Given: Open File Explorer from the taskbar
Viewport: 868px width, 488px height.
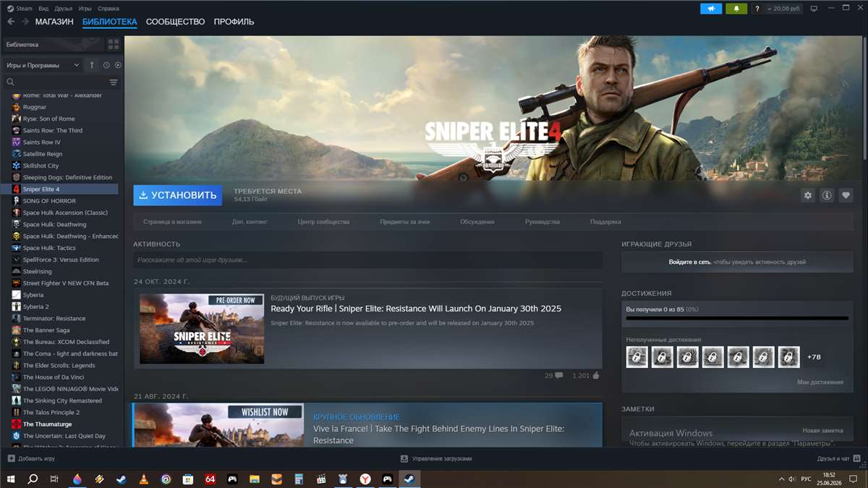Looking at the screenshot, I should (255, 479).
